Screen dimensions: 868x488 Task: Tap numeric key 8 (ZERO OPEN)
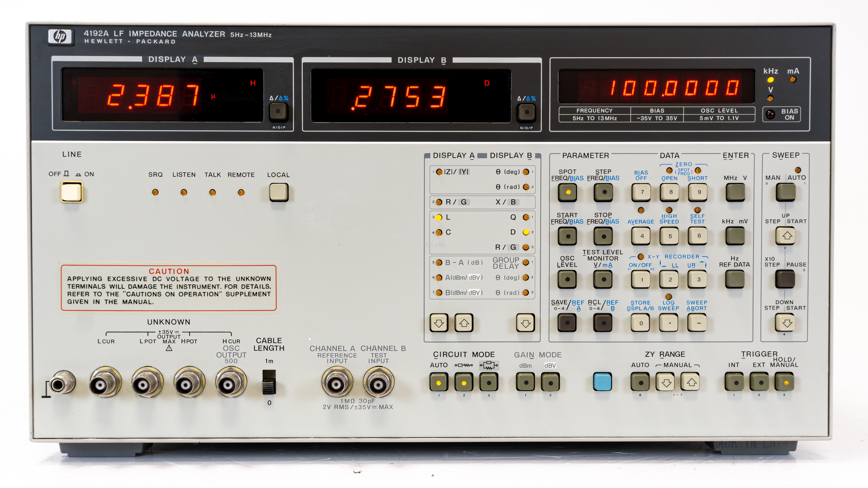point(670,192)
